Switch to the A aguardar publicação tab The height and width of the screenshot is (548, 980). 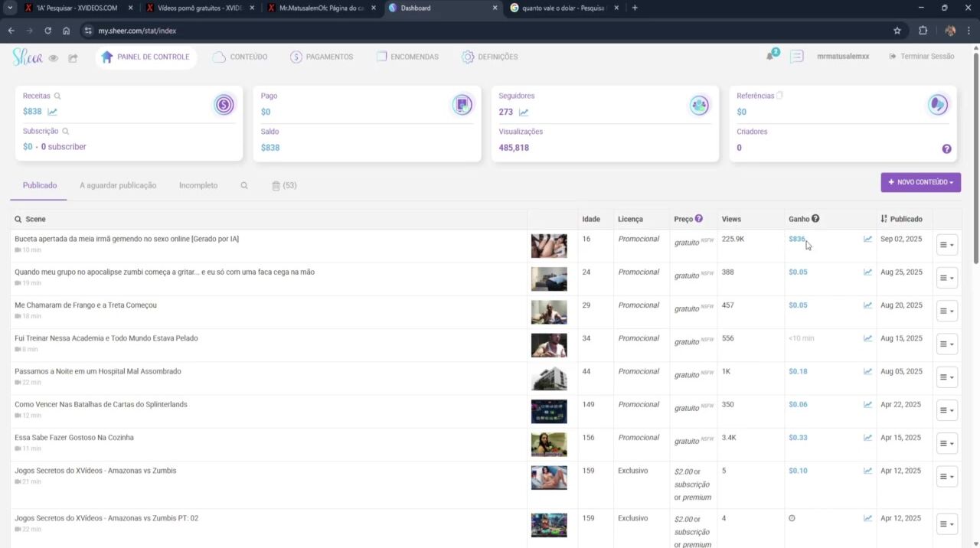[118, 185]
